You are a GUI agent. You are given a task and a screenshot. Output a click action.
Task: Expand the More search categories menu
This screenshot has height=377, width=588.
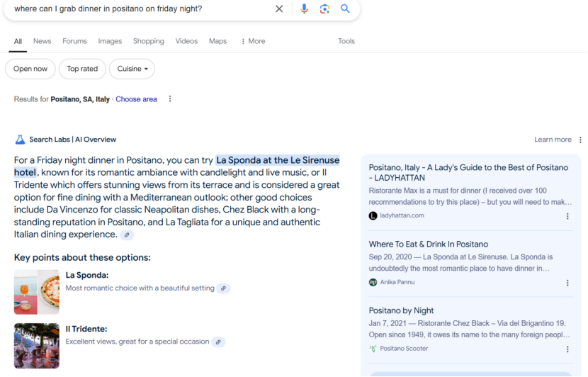[253, 41]
